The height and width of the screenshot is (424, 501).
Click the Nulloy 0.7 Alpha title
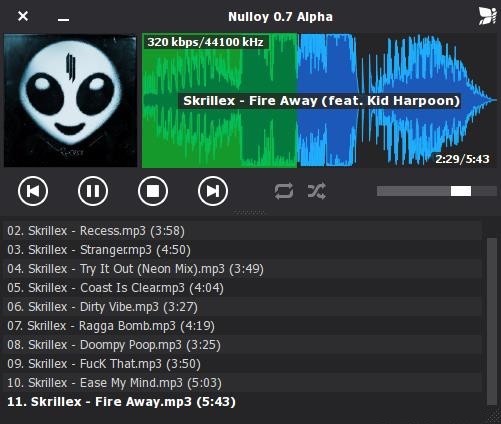[280, 17]
